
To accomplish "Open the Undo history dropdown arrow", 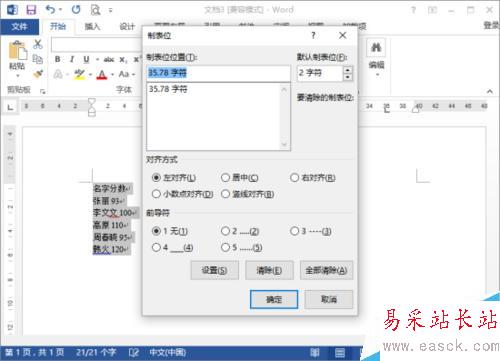I will coord(60,10).
